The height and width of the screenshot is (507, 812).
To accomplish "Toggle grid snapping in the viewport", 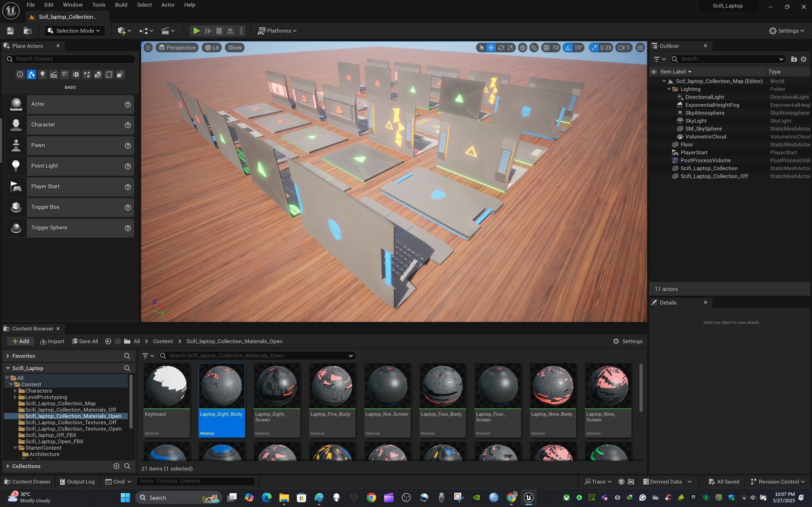I will (x=546, y=48).
